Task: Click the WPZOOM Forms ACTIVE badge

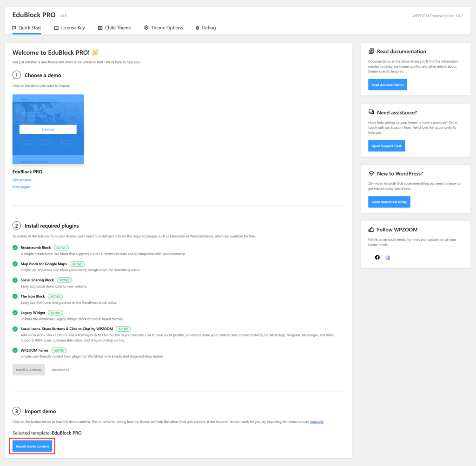Action: pyautogui.click(x=59, y=350)
